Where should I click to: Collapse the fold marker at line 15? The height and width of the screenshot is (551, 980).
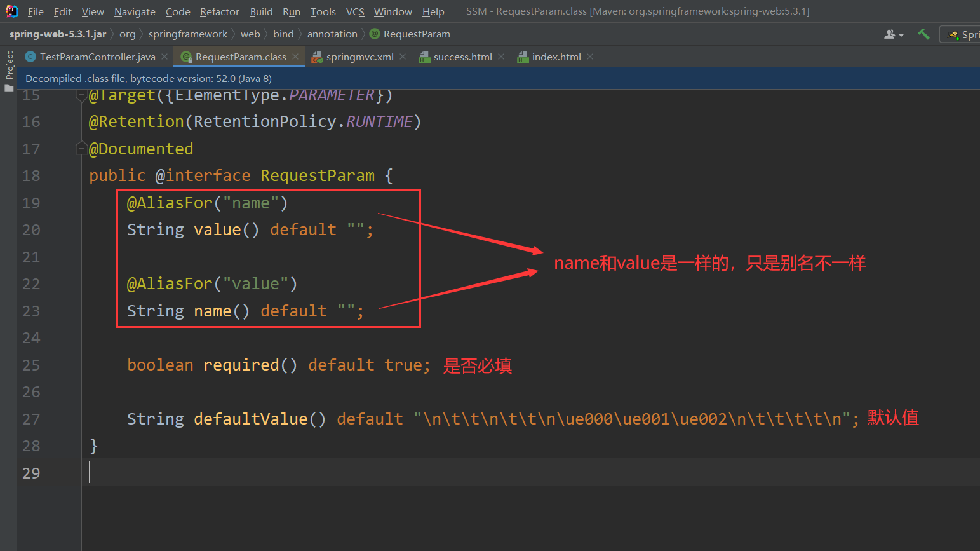click(x=81, y=95)
